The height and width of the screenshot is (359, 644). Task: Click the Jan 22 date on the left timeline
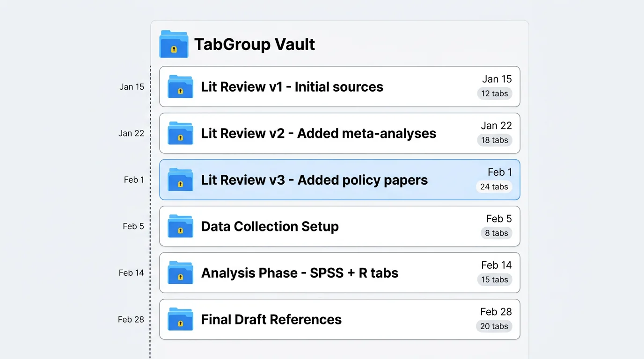click(132, 133)
